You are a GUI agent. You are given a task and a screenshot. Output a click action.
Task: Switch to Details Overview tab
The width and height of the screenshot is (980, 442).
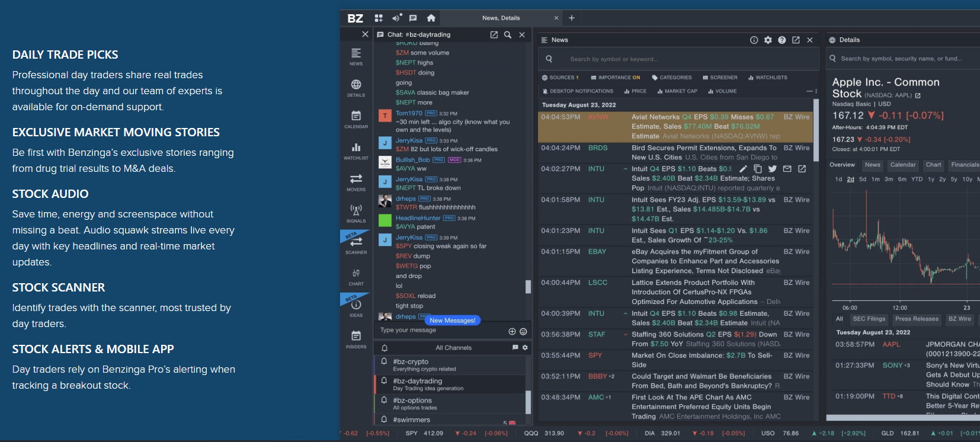point(842,165)
